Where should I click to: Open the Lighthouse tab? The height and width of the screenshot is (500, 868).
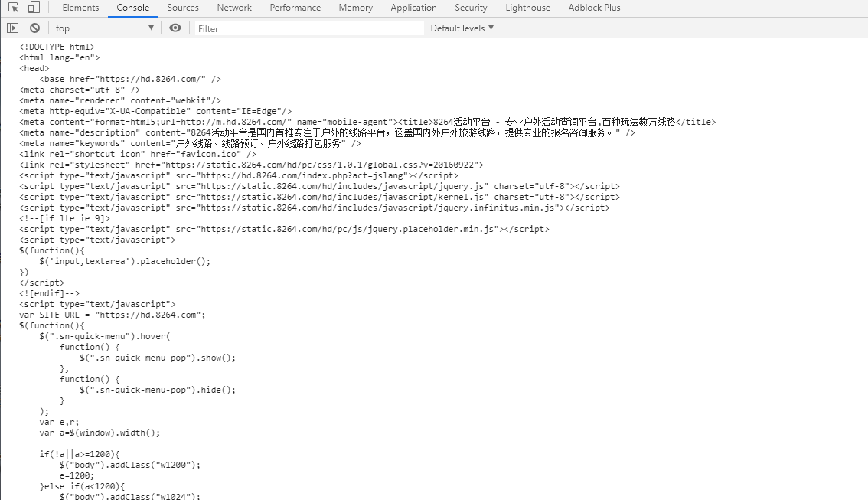point(527,8)
